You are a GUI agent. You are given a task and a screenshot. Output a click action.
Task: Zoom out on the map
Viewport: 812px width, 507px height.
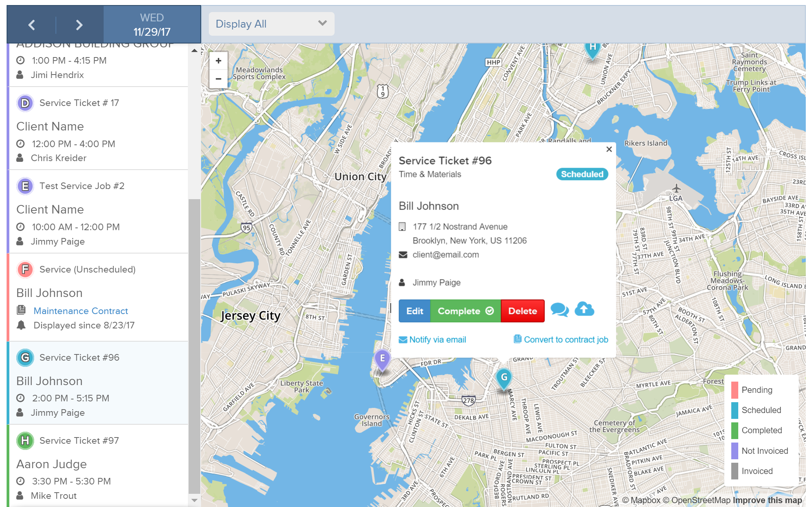tap(219, 79)
